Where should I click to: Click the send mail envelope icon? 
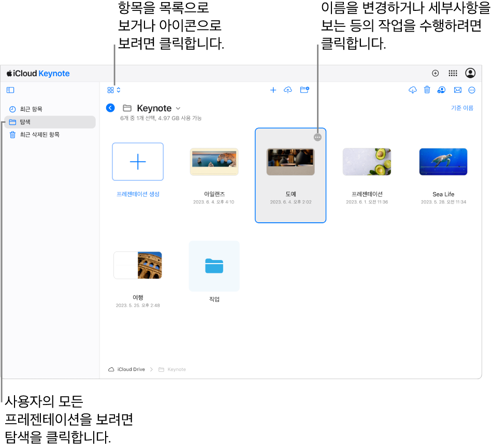(458, 90)
